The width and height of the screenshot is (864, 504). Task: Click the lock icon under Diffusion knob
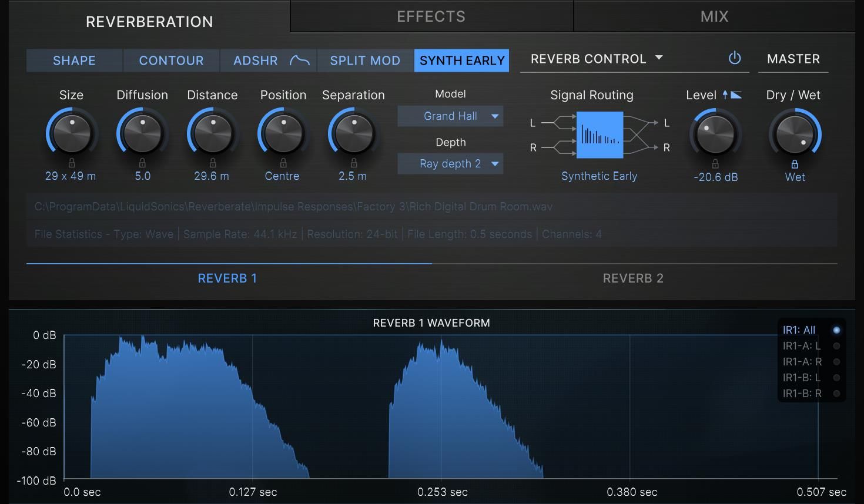click(x=142, y=163)
